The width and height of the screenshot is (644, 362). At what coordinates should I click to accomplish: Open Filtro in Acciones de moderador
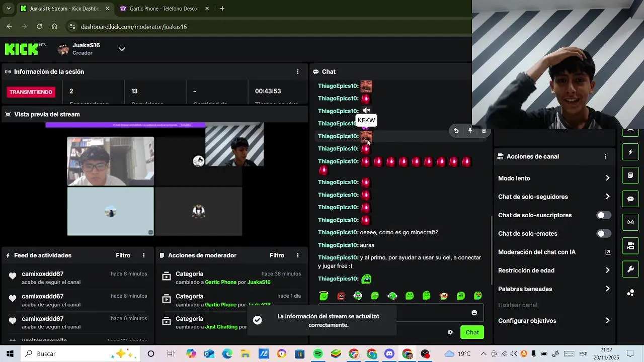tap(277, 255)
